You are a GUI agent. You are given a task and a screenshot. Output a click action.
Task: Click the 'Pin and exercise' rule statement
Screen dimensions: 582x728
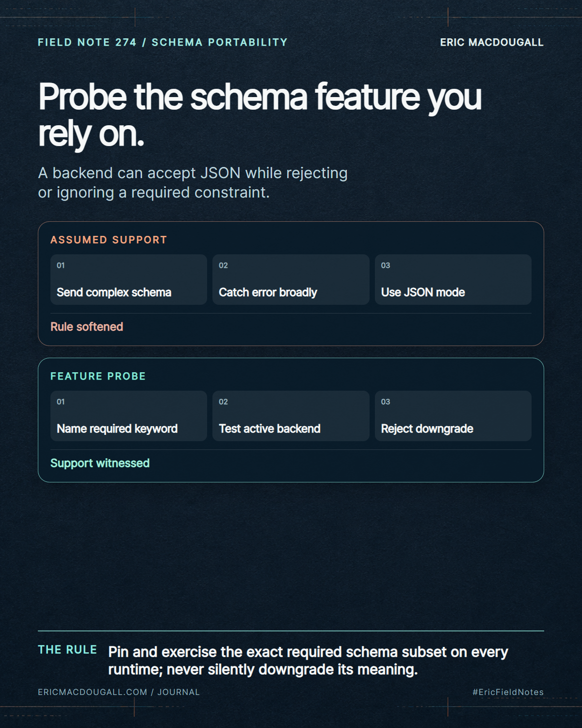[x=308, y=661]
